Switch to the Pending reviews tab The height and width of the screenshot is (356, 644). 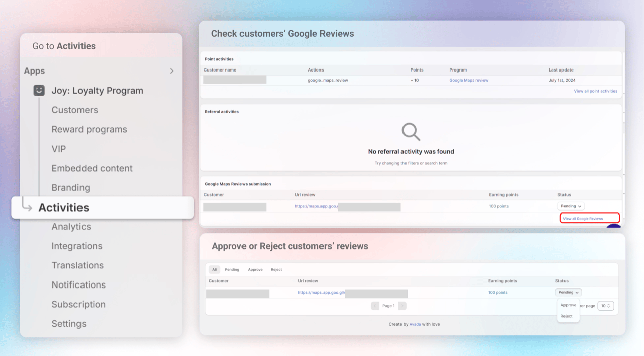click(x=232, y=269)
